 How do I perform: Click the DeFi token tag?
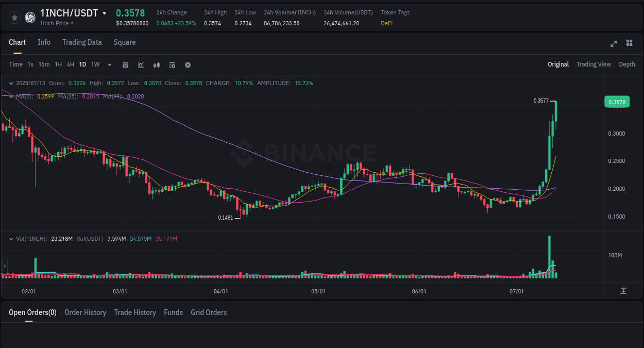coord(386,23)
